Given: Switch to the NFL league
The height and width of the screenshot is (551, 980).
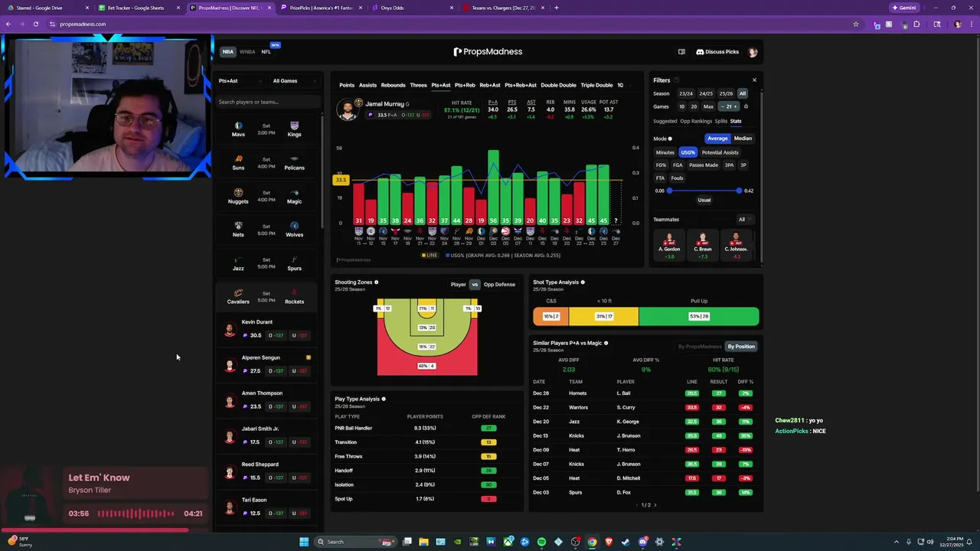Looking at the screenshot, I should coord(266,52).
